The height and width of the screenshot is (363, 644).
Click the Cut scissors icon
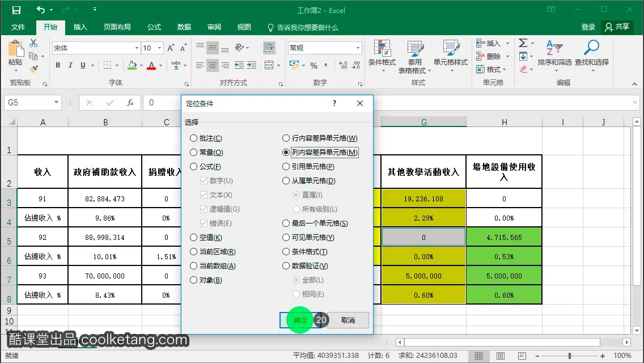[x=33, y=43]
